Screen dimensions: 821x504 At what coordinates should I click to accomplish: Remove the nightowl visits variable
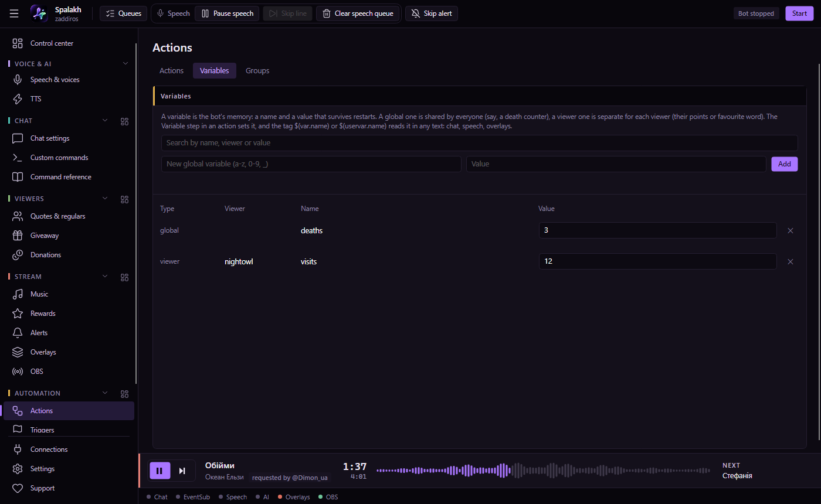pos(790,261)
